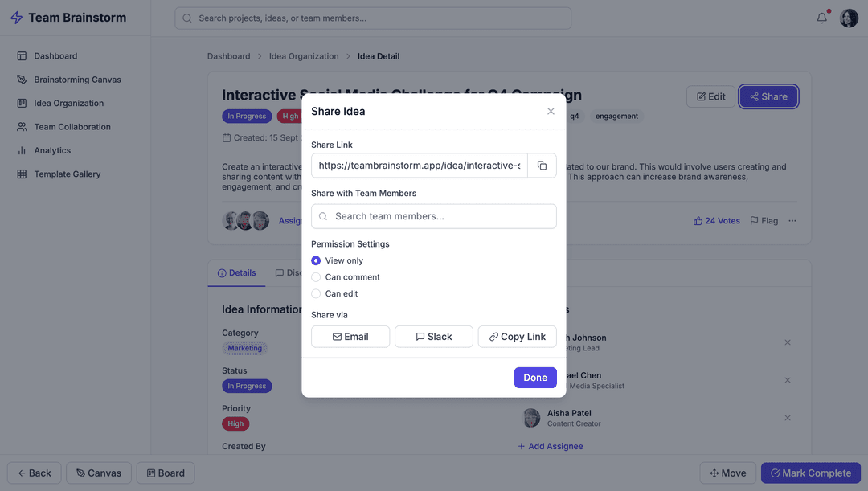Flag this idea
Image resolution: width=868 pixels, height=491 pixels.
tap(764, 221)
